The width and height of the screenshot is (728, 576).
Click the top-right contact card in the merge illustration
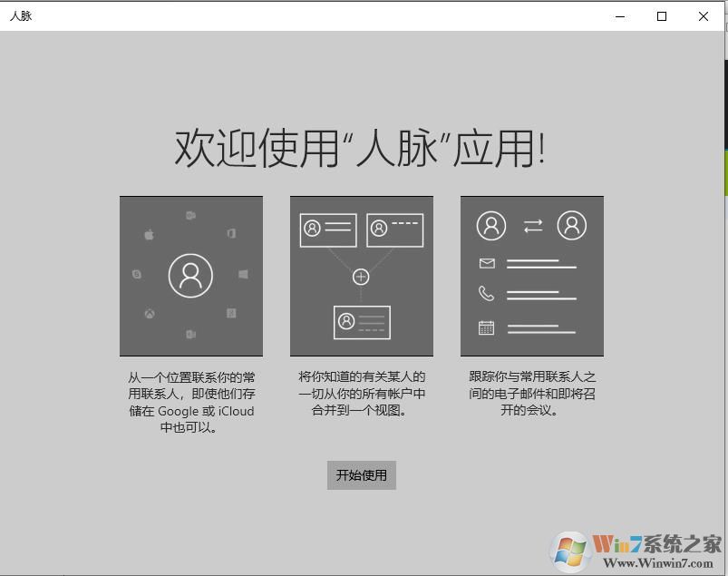point(395,229)
